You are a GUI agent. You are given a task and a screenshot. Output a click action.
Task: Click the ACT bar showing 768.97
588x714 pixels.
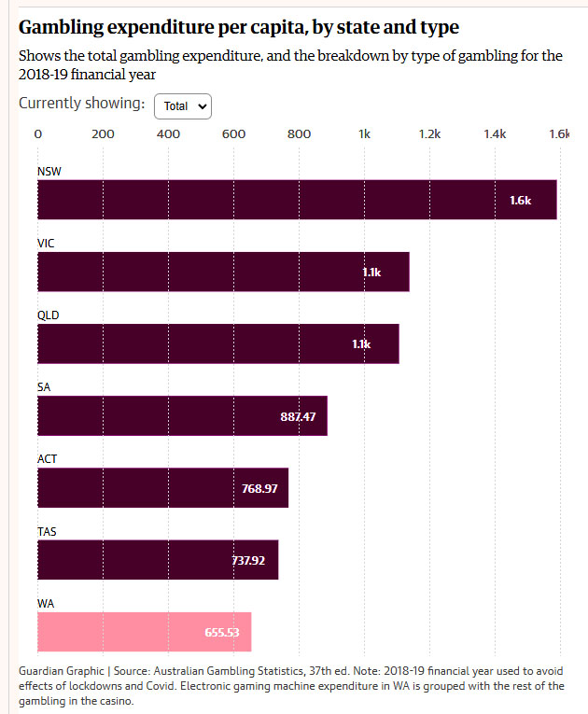click(x=162, y=487)
